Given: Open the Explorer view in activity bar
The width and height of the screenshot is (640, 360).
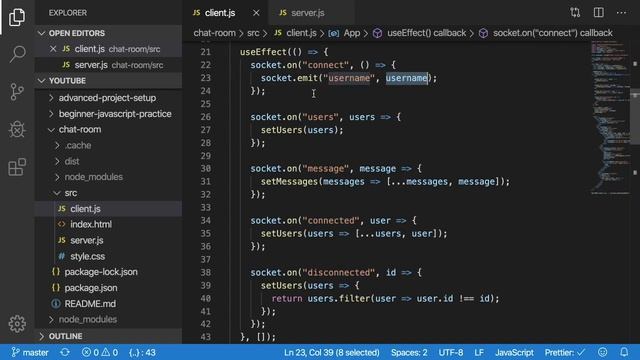Looking at the screenshot, I should 17,17.
